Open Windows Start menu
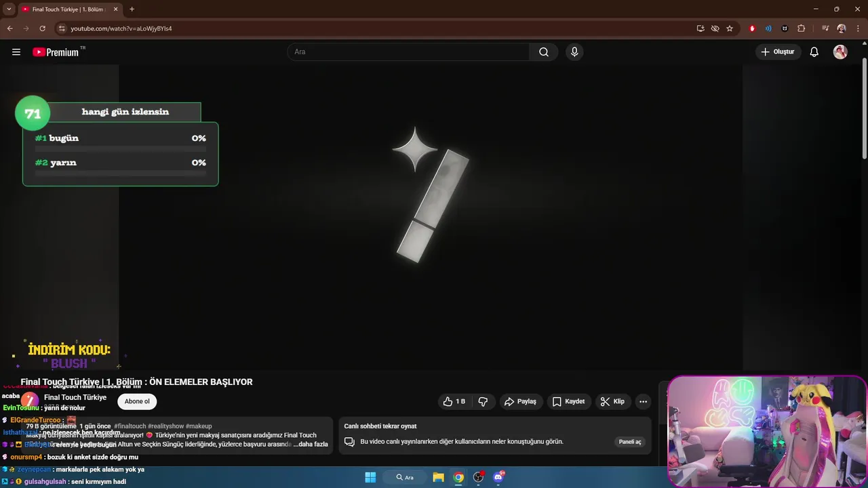The width and height of the screenshot is (868, 488). (370, 477)
